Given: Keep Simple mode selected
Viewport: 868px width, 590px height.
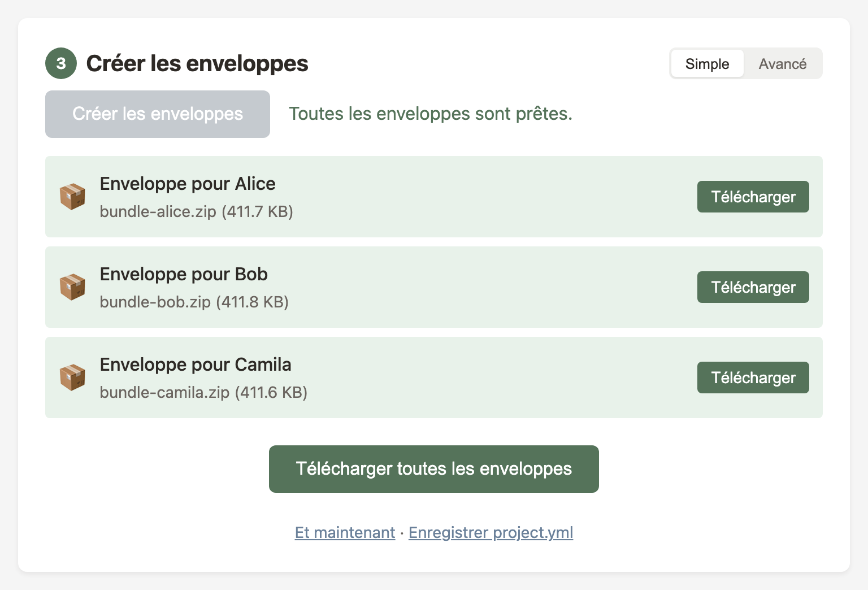Looking at the screenshot, I should tap(707, 63).
